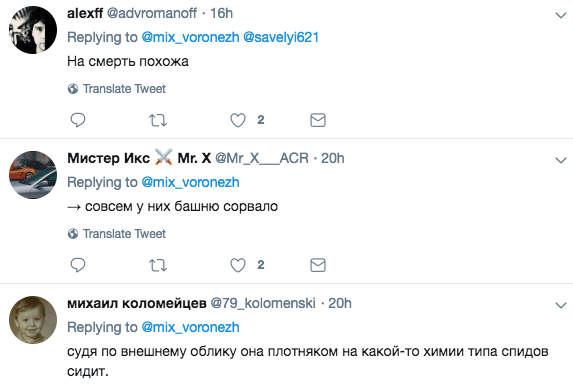Open the @savelyi621 profile link
The width and height of the screenshot is (573, 384).
click(281, 37)
